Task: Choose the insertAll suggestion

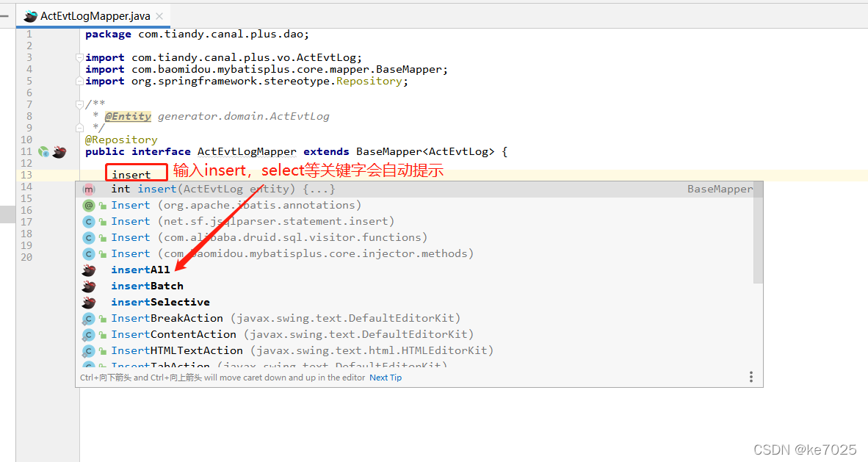Action: pyautogui.click(x=414, y=270)
